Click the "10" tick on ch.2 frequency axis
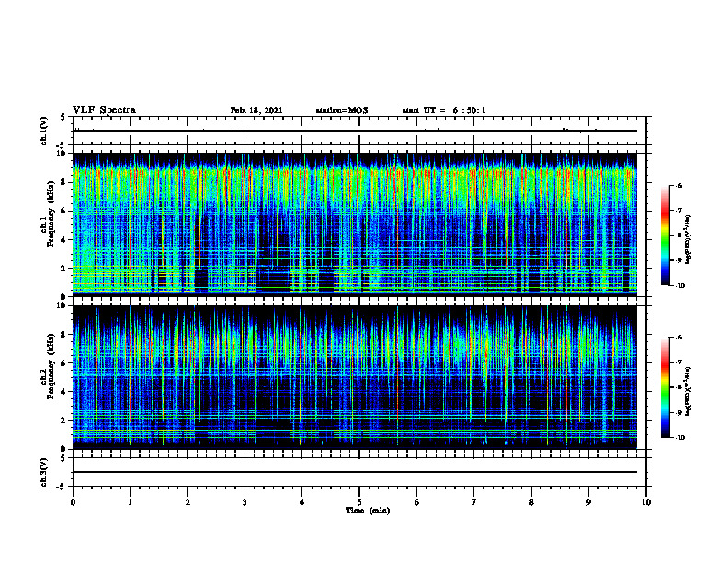Screen dimensions: 728x563 point(62,305)
